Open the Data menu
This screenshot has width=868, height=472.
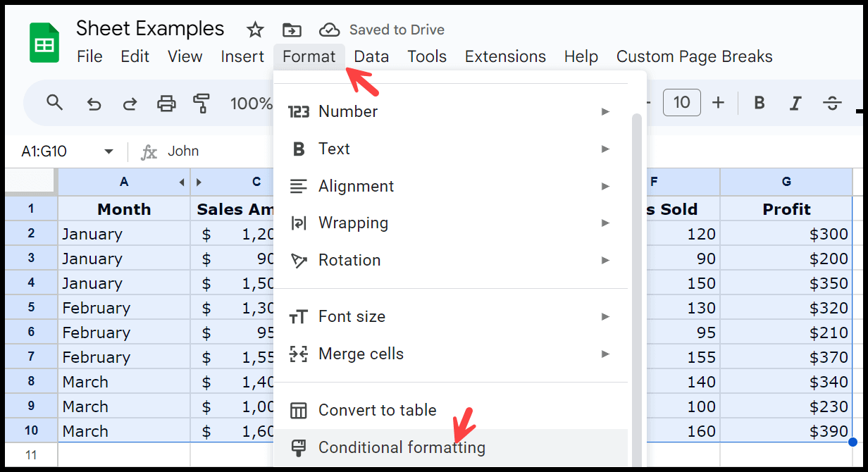(x=371, y=56)
